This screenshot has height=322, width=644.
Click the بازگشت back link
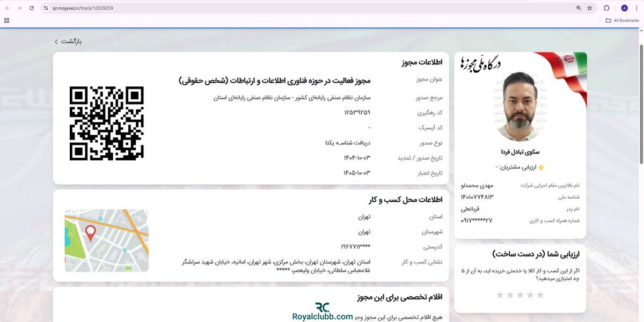[x=68, y=41]
